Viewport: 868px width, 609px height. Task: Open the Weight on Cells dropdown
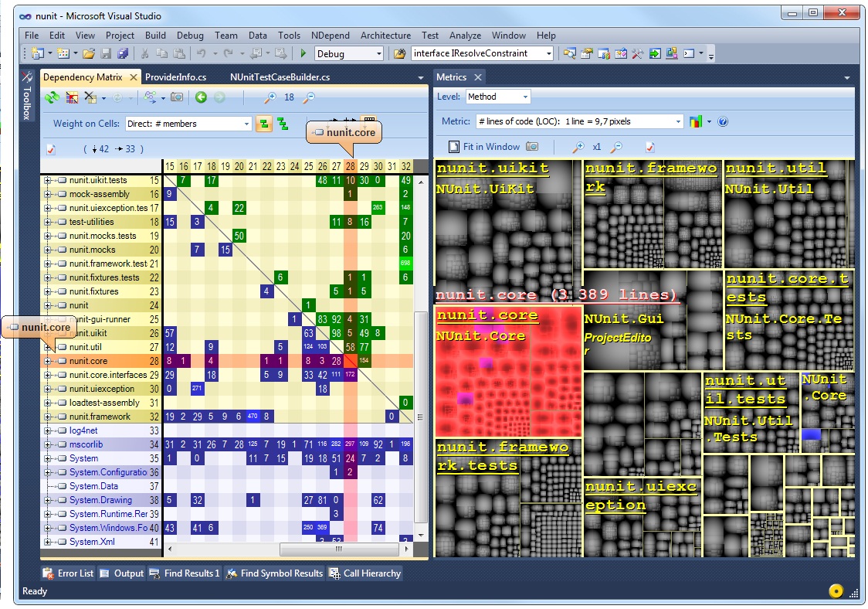click(x=188, y=124)
